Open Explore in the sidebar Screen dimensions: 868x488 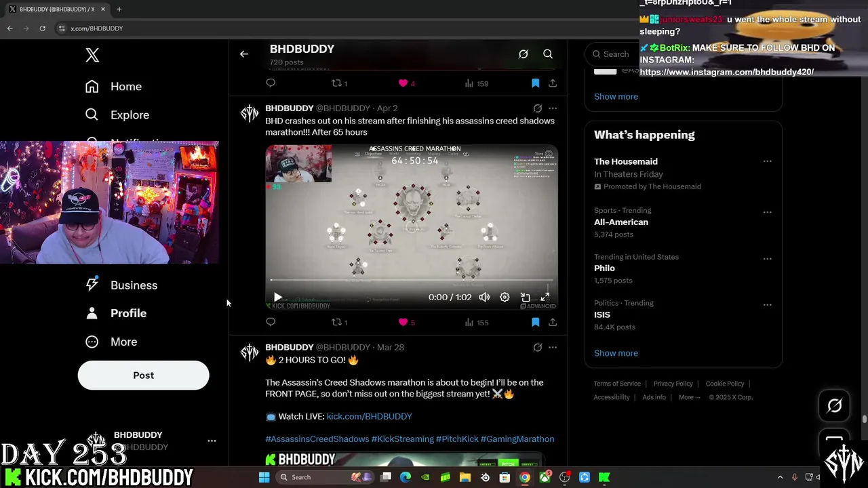(117, 115)
